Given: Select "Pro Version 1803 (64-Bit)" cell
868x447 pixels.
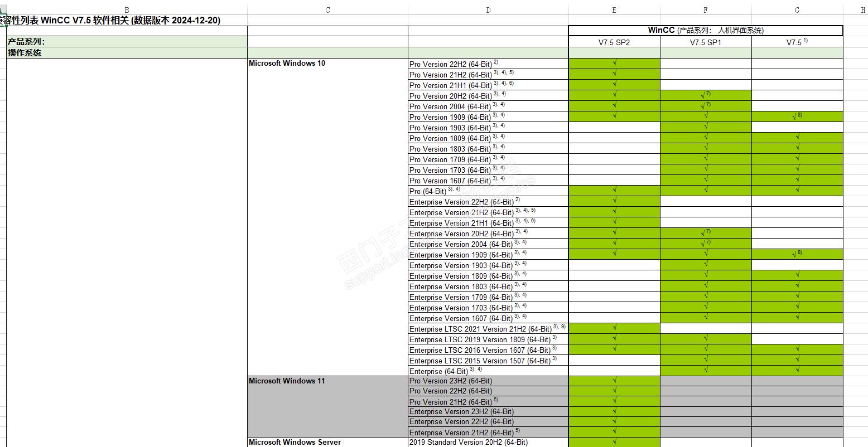Looking at the screenshot, I should tap(488, 149).
